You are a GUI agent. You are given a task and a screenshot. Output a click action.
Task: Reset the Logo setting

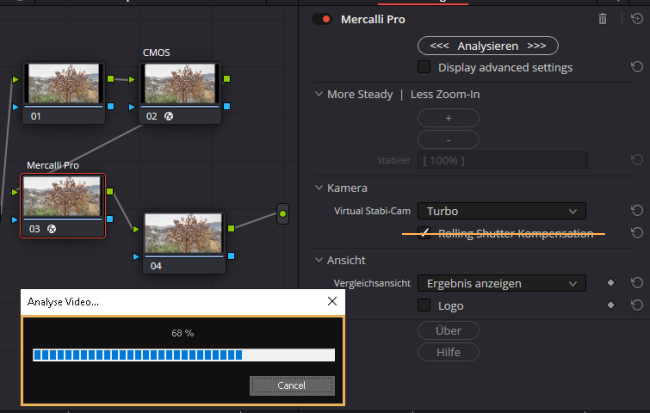[637, 305]
